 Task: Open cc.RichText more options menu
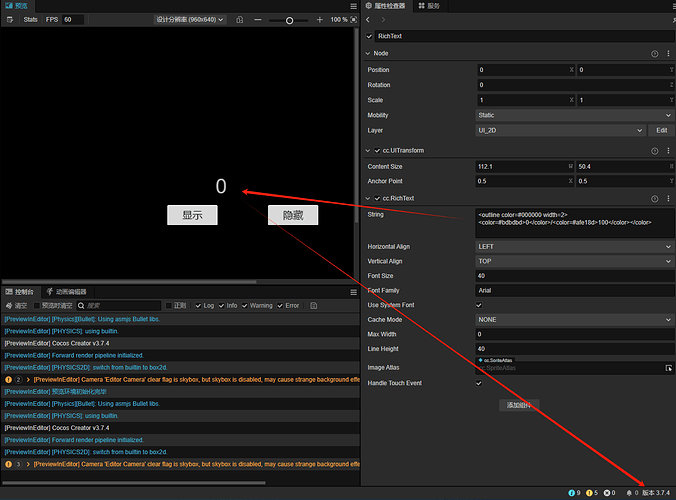[x=668, y=198]
